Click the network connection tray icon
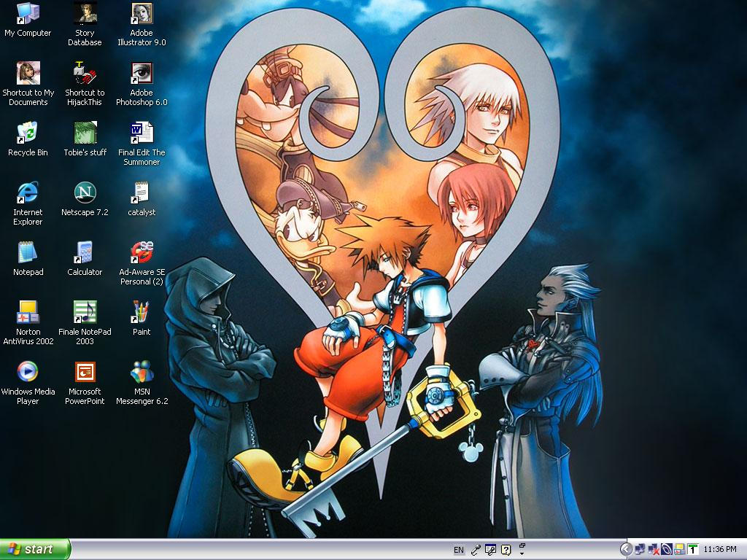 [640, 550]
